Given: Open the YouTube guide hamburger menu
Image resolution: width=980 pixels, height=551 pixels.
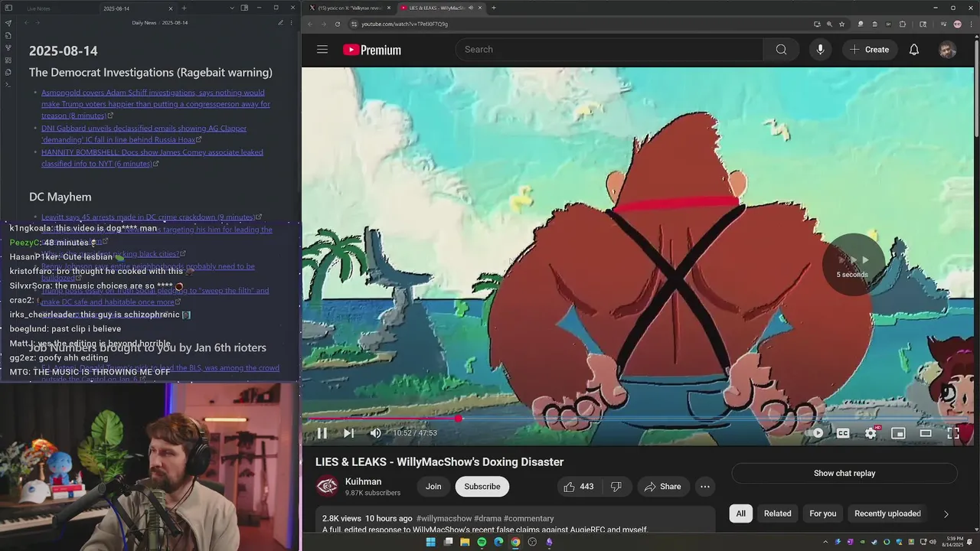Looking at the screenshot, I should coord(322,50).
